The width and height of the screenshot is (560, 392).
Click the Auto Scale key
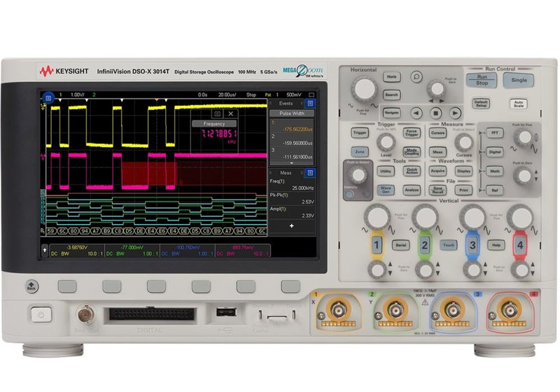(519, 104)
